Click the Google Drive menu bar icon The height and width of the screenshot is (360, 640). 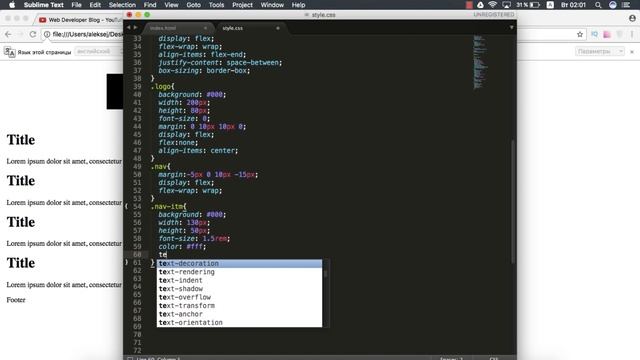pos(480,5)
